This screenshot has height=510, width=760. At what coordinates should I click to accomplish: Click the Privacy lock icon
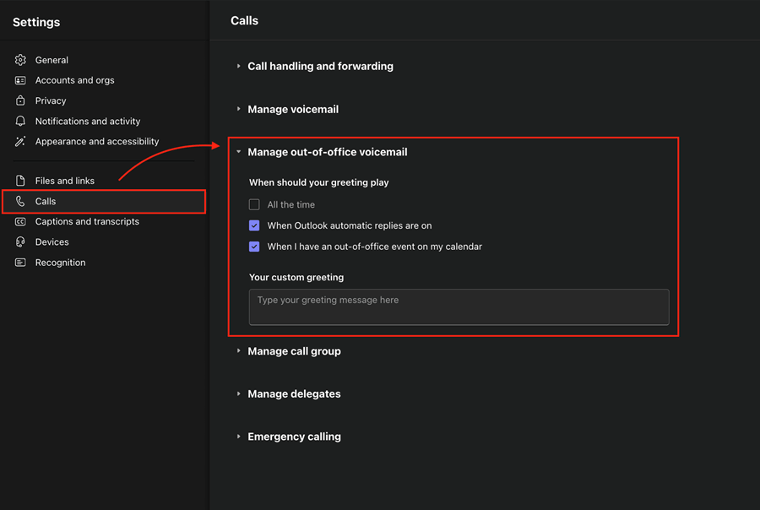(20, 101)
